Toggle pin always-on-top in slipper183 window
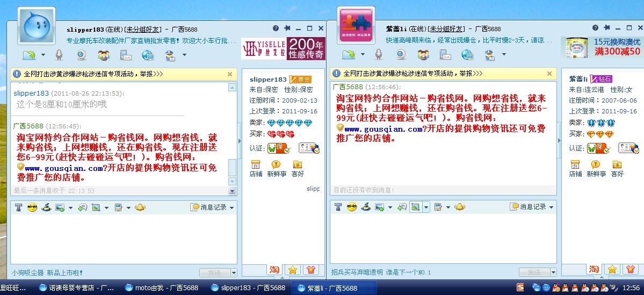644x295 pixels. (287, 28)
